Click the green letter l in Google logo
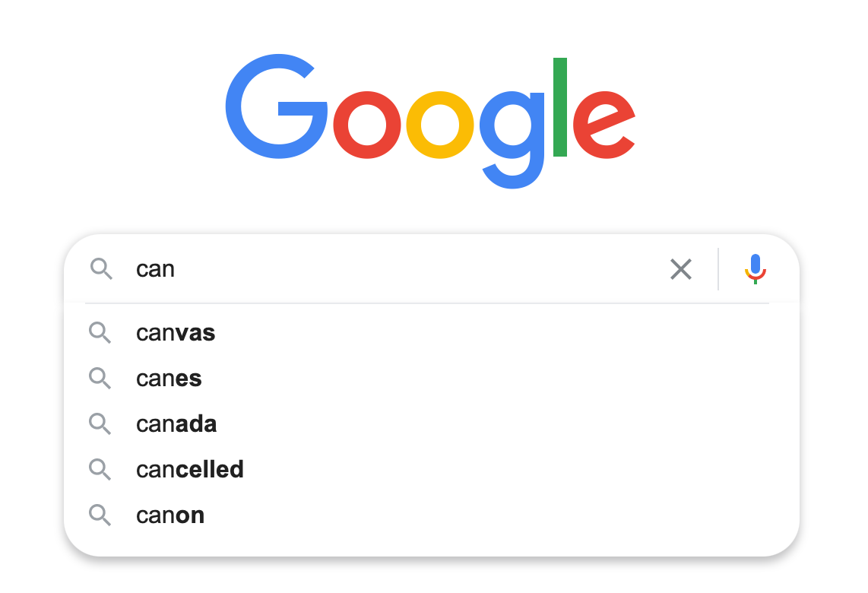 coord(560,107)
